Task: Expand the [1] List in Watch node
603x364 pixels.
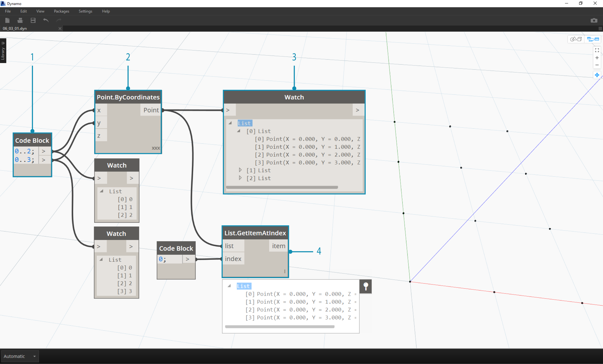Action: point(240,170)
